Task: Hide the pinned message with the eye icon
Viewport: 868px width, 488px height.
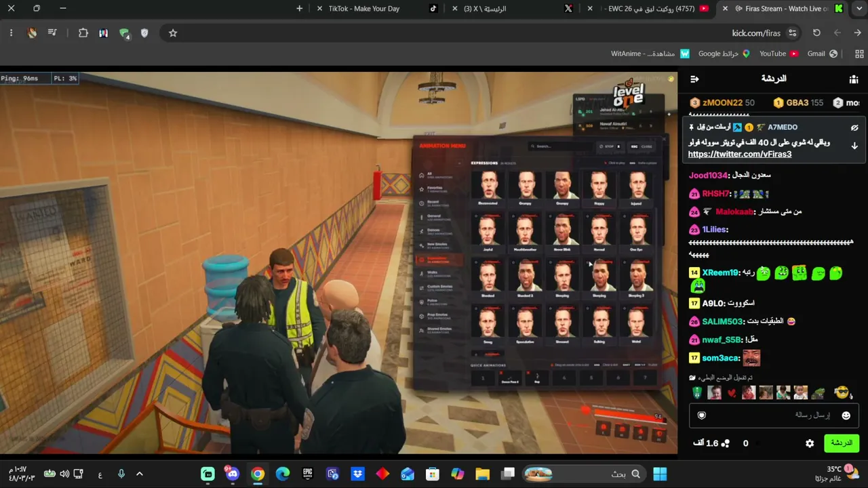Action: click(x=854, y=127)
